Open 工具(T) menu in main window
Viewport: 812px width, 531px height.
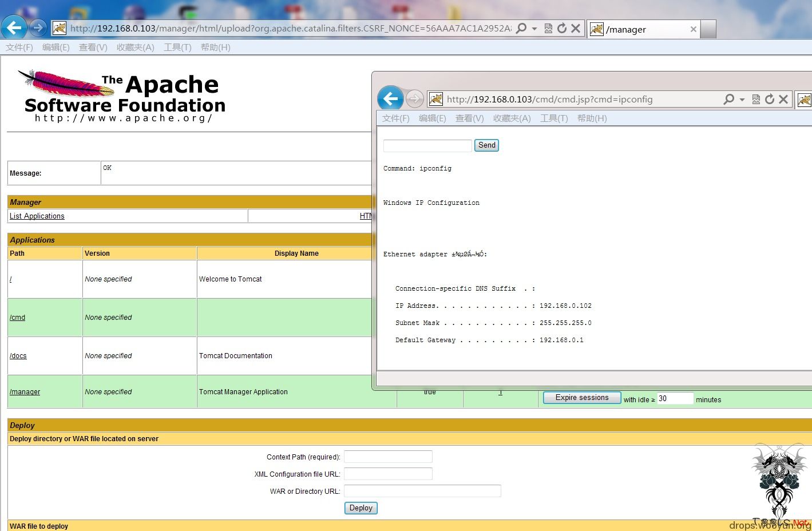pyautogui.click(x=177, y=47)
